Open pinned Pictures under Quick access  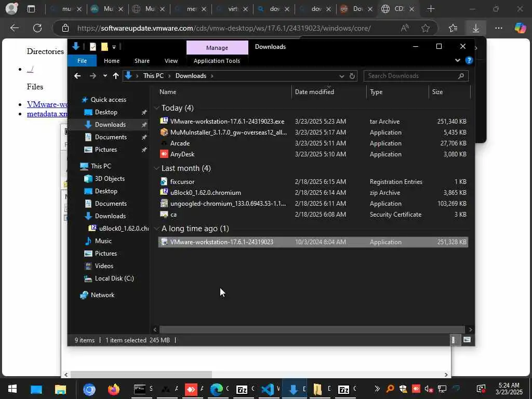pos(105,150)
